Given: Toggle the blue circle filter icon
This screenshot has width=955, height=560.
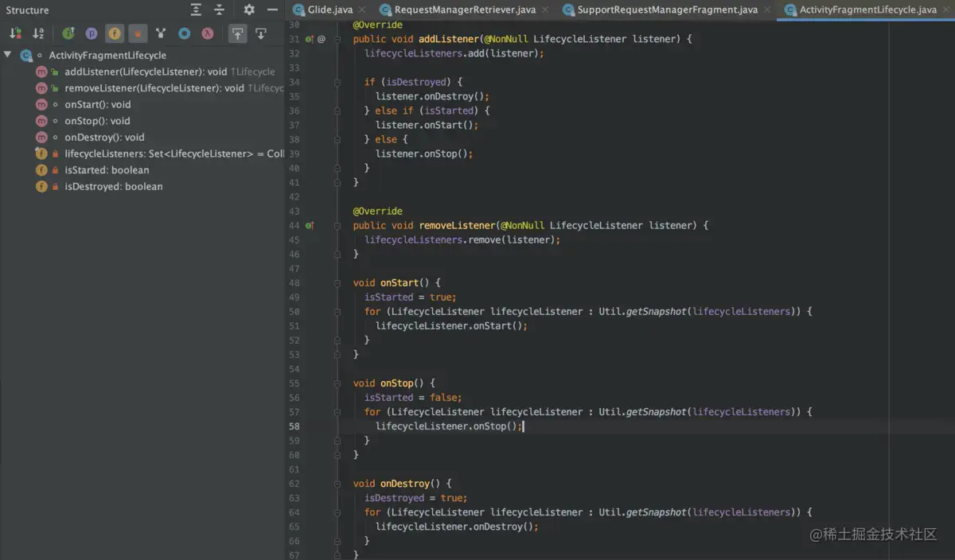Looking at the screenshot, I should click(184, 33).
